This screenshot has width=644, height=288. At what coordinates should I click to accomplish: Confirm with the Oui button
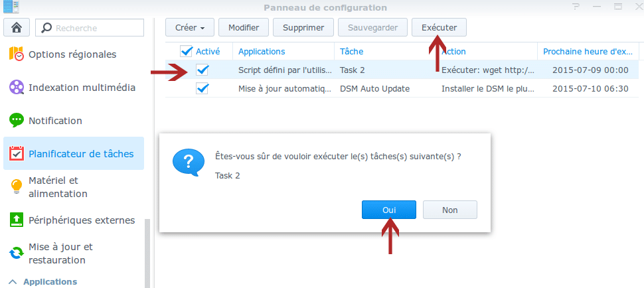point(389,210)
